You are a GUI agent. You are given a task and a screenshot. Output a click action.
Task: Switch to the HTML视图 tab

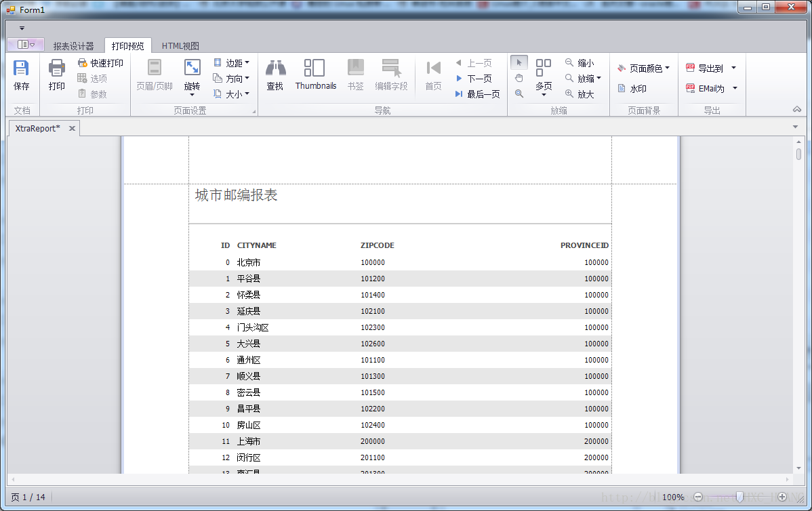coord(180,46)
